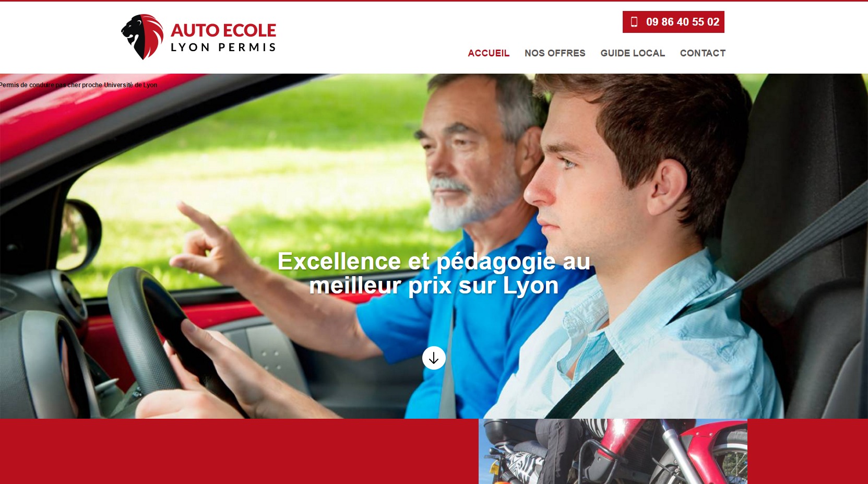
Task: Click the red banner section below hero
Action: pos(239,451)
